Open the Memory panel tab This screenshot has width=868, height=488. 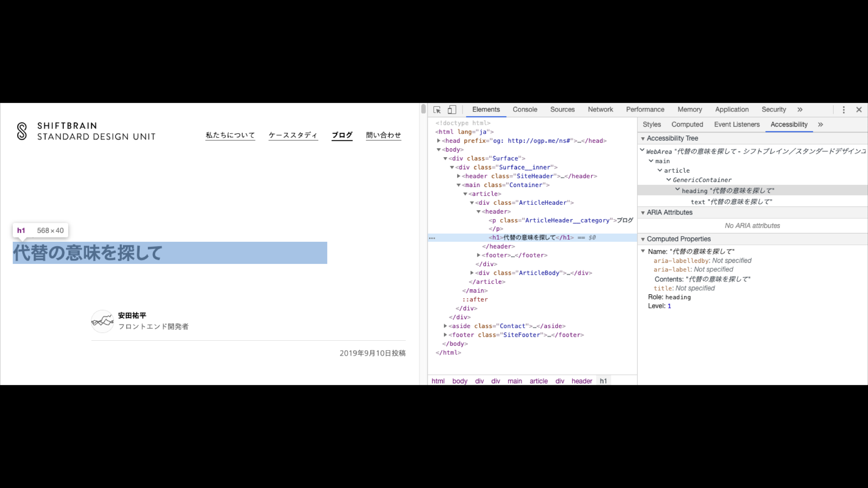pyautogui.click(x=689, y=109)
